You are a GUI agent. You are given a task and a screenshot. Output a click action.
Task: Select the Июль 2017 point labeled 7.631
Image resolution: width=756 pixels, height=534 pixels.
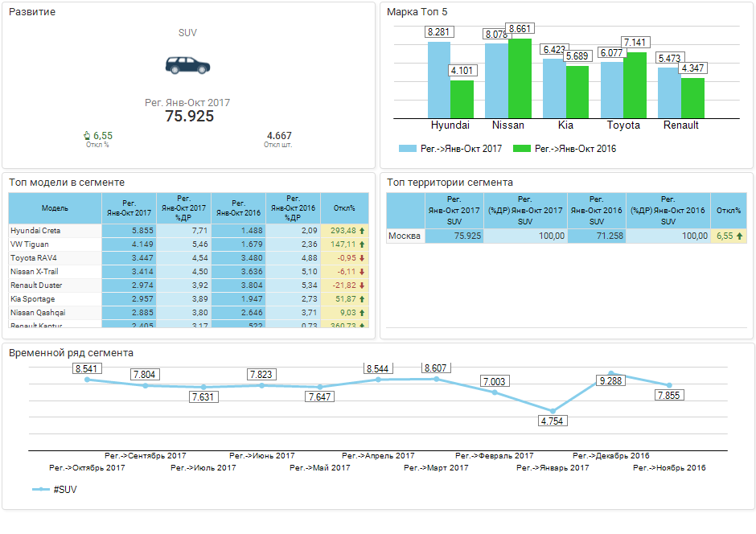203,387
